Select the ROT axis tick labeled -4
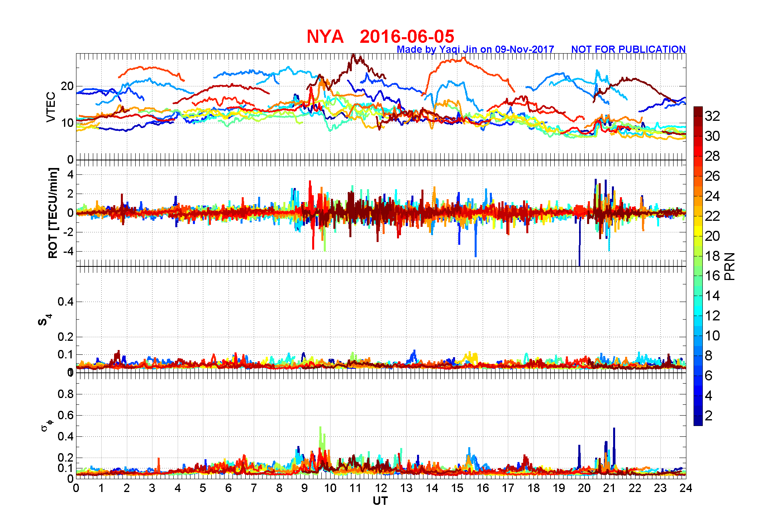Image resolution: width=762 pixels, height=532 pixels. click(x=69, y=252)
